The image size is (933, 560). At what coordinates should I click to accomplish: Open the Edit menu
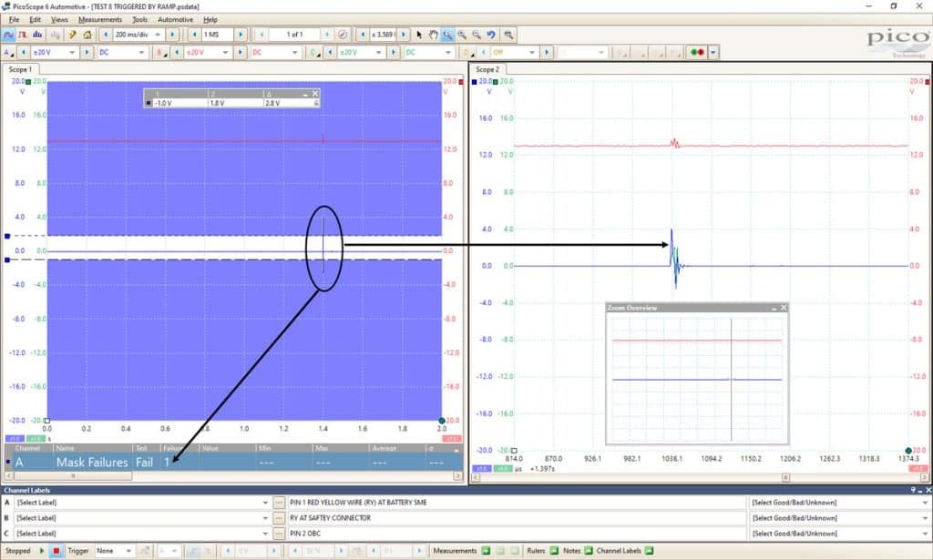point(36,20)
